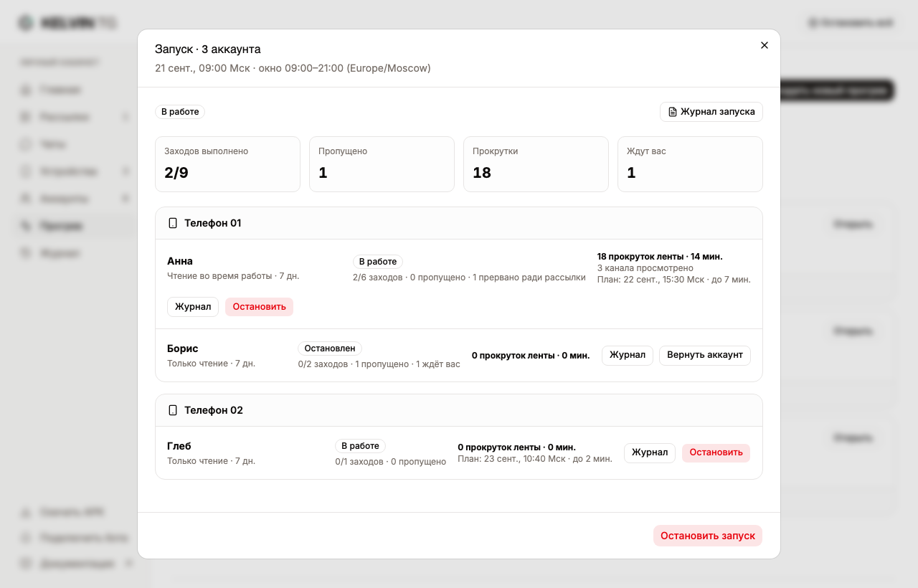Click the В работе badge in Анна's row
The width and height of the screenshot is (918, 588).
378,262
